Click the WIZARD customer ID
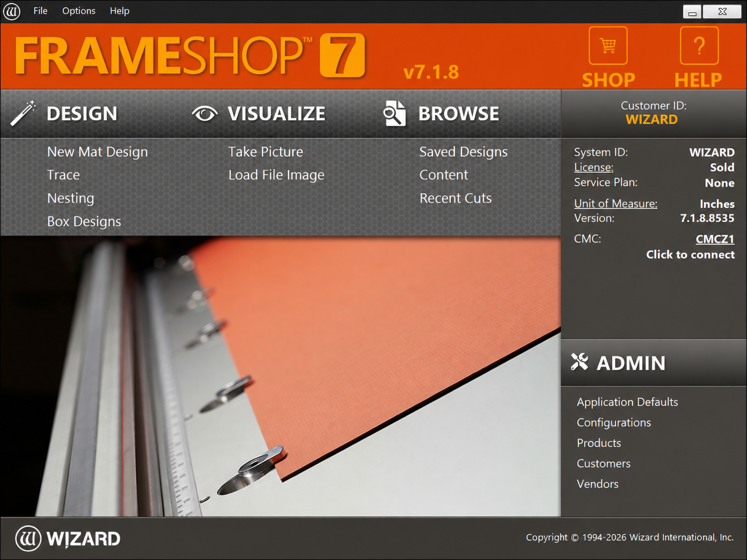747x560 pixels. pos(652,120)
